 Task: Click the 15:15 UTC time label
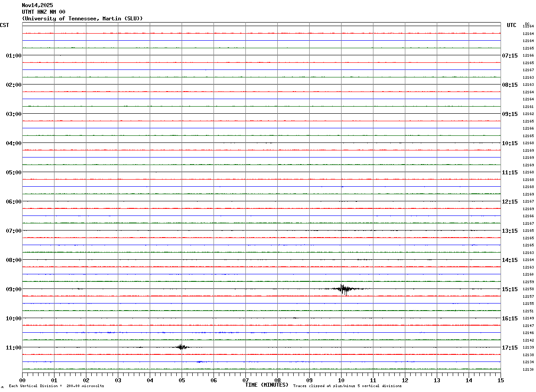[509, 289]
